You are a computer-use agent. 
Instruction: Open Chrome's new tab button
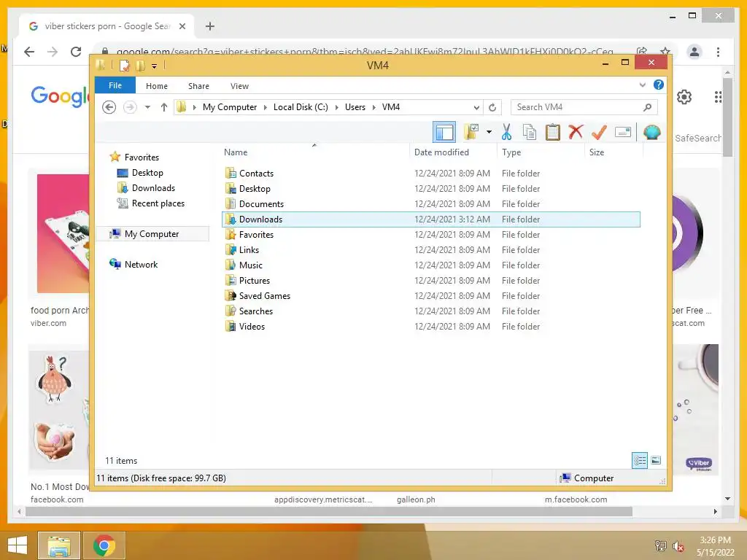point(209,26)
